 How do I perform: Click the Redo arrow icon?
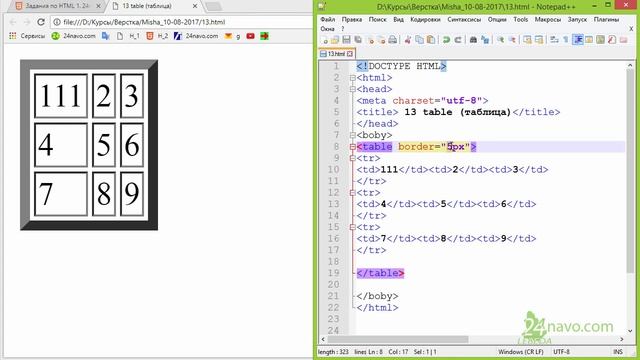(x=458, y=40)
